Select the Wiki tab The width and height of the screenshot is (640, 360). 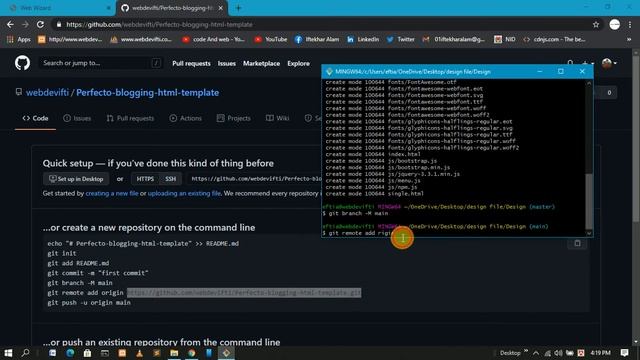(x=278, y=118)
